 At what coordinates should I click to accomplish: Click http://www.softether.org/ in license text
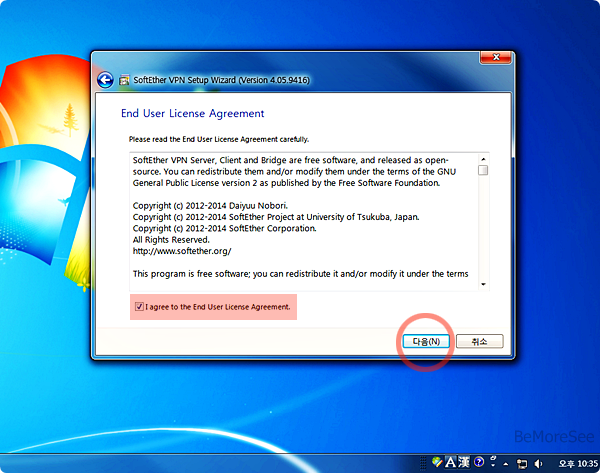pyautogui.click(x=182, y=251)
